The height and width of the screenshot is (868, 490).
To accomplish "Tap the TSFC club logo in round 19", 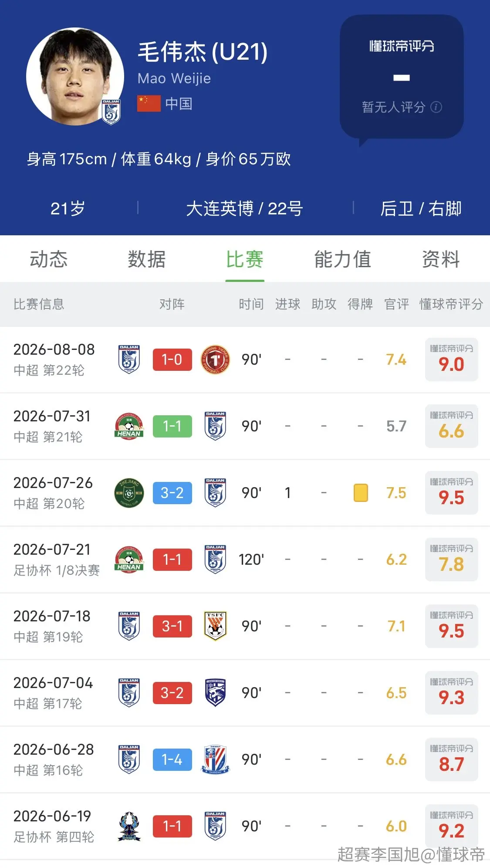I will [x=215, y=626].
